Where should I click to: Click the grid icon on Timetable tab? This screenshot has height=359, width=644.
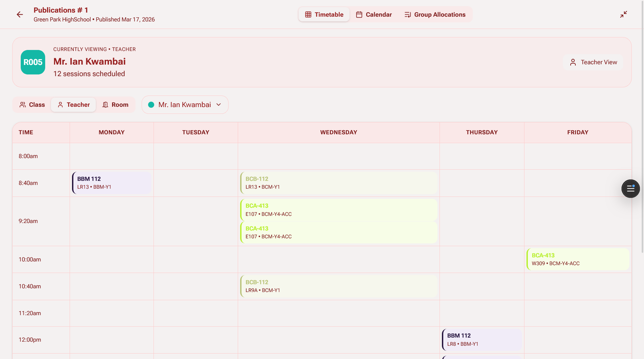tap(308, 15)
